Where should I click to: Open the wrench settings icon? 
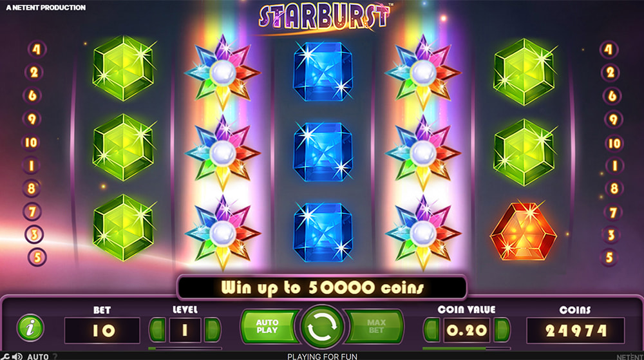pos(5,356)
